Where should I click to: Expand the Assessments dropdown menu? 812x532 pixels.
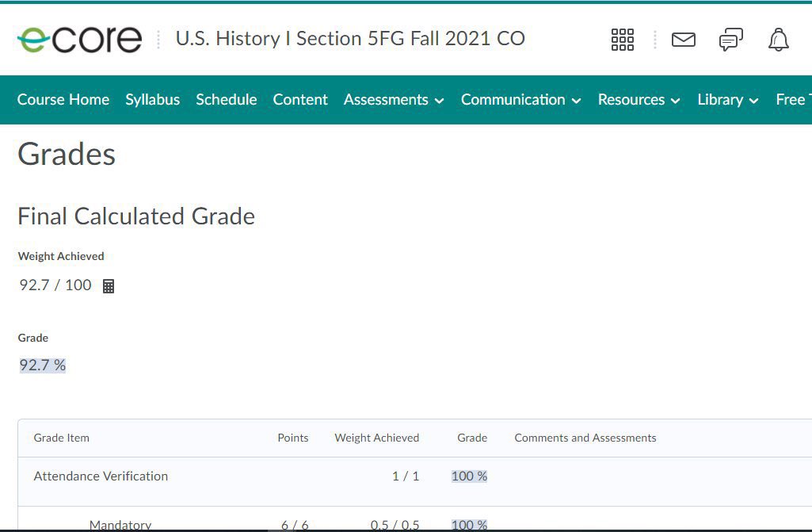pyautogui.click(x=394, y=100)
